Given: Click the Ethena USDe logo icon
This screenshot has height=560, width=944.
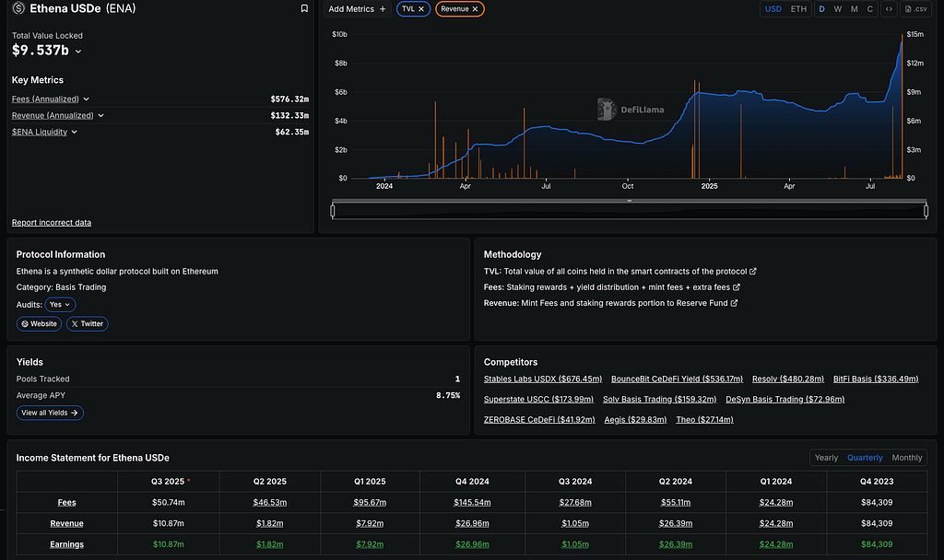Looking at the screenshot, I should pos(18,8).
